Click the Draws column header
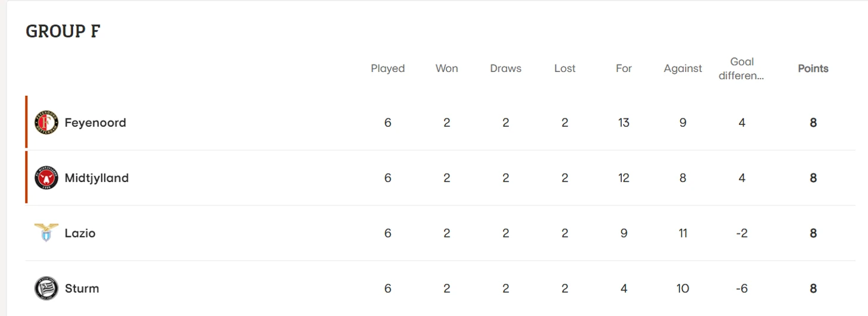The height and width of the screenshot is (316, 868). [505, 68]
